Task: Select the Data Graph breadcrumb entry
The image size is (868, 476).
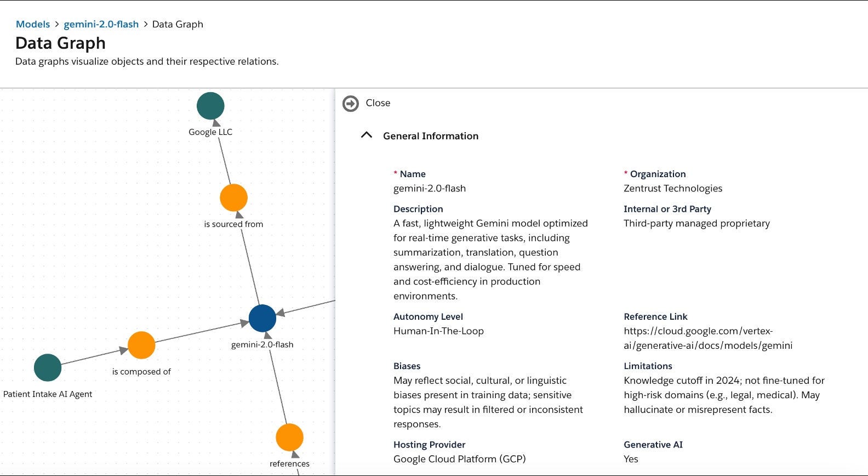Action: pos(177,24)
